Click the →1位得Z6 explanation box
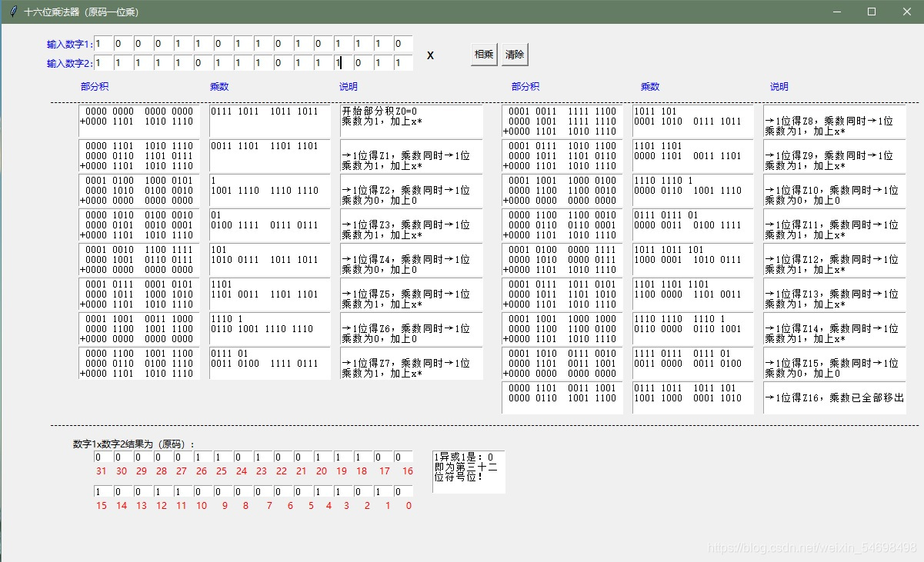The width and height of the screenshot is (924, 562). [412, 328]
